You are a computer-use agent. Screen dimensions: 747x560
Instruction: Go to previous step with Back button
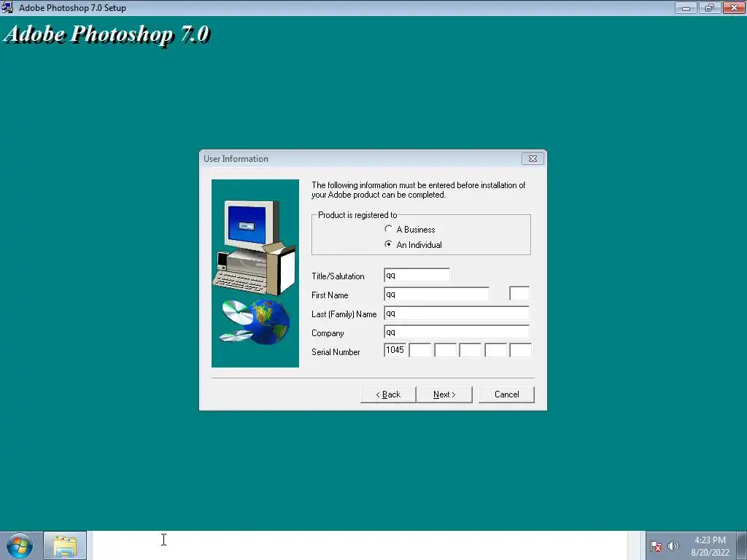pyautogui.click(x=388, y=394)
